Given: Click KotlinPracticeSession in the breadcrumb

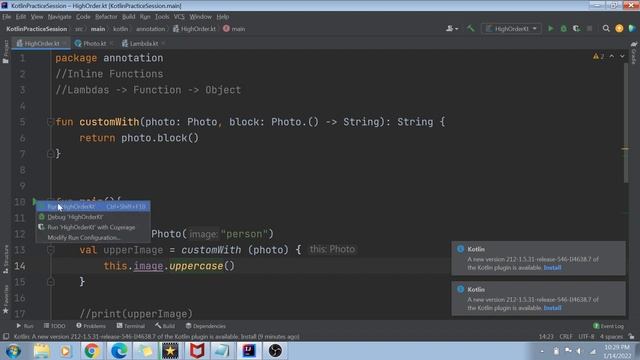Looking at the screenshot, I should [36, 29].
